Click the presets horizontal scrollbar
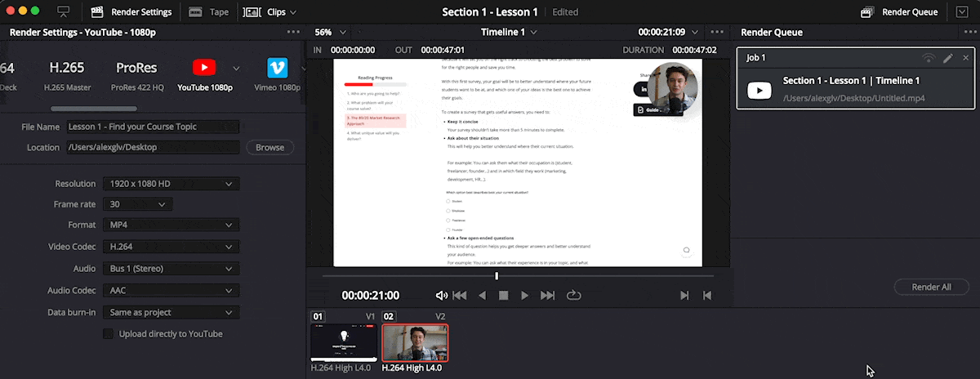Image resolution: width=980 pixels, height=379 pixels. [x=94, y=108]
